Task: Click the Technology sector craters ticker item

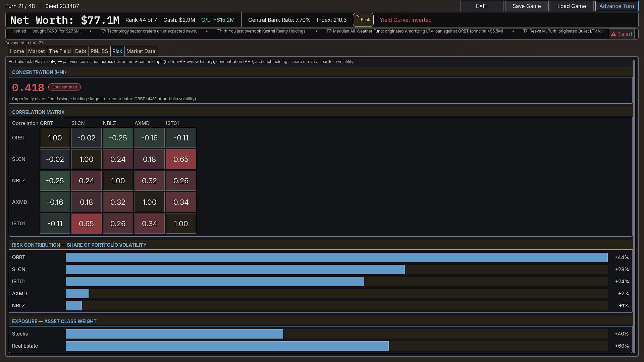Action: pos(149,31)
